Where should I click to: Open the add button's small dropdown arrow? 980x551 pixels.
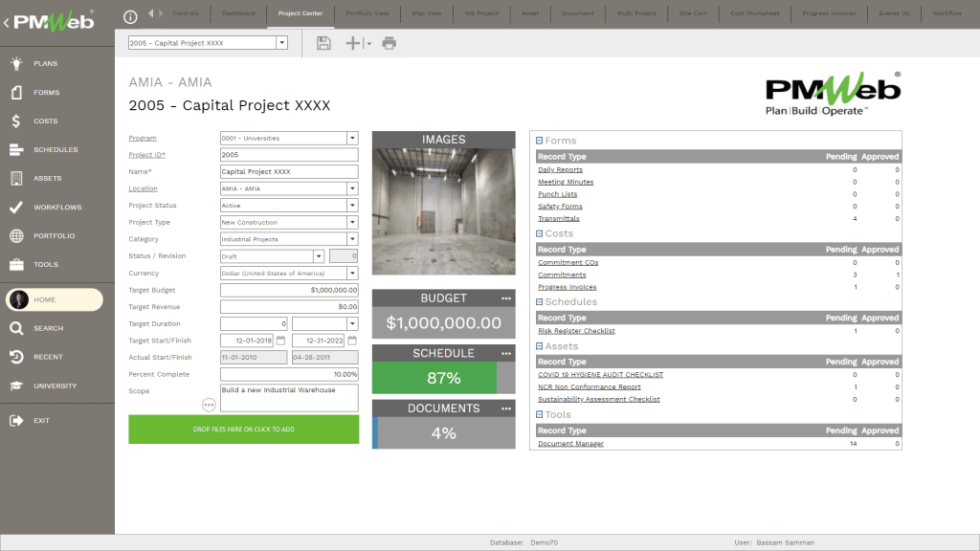[x=368, y=44]
